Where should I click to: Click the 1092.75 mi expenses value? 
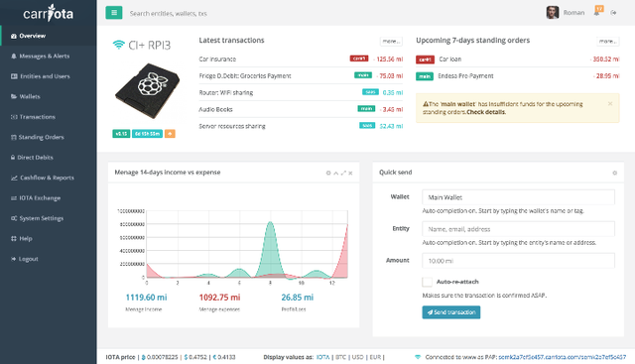(219, 298)
